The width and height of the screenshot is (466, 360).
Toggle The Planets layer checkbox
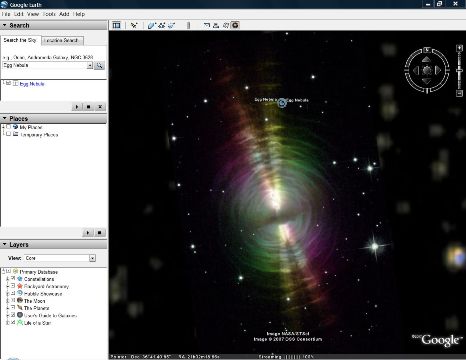coord(13,307)
